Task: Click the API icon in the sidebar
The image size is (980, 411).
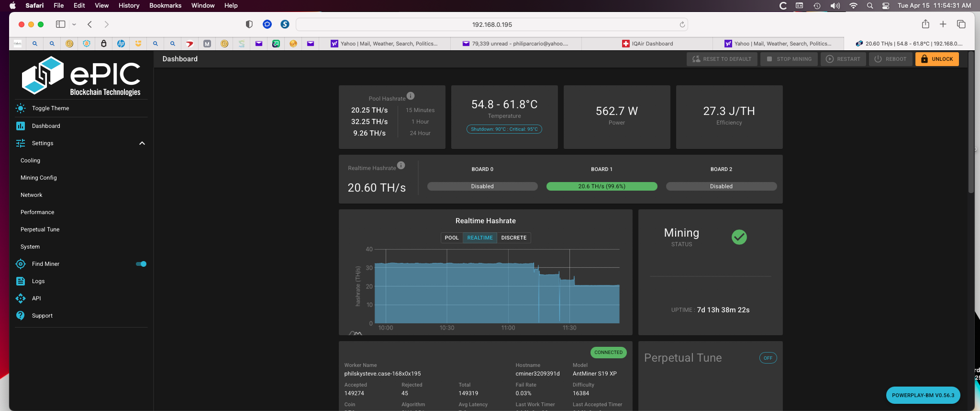Action: click(x=21, y=298)
